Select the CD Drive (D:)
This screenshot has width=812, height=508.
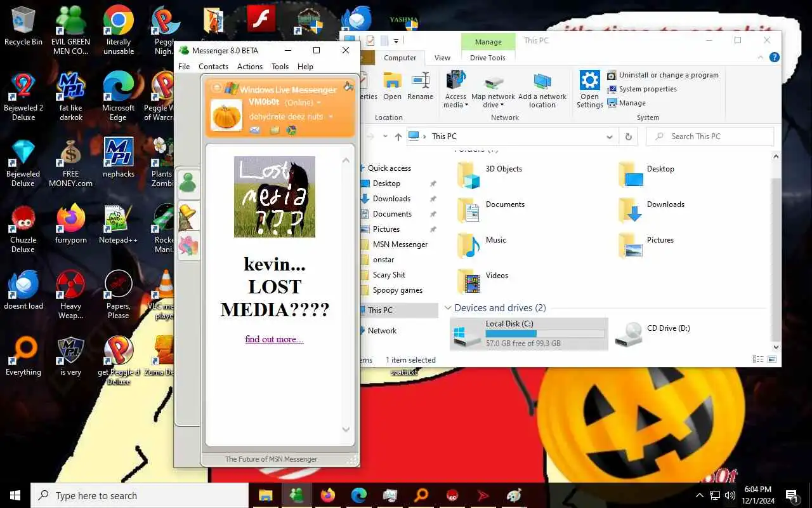[x=653, y=335]
